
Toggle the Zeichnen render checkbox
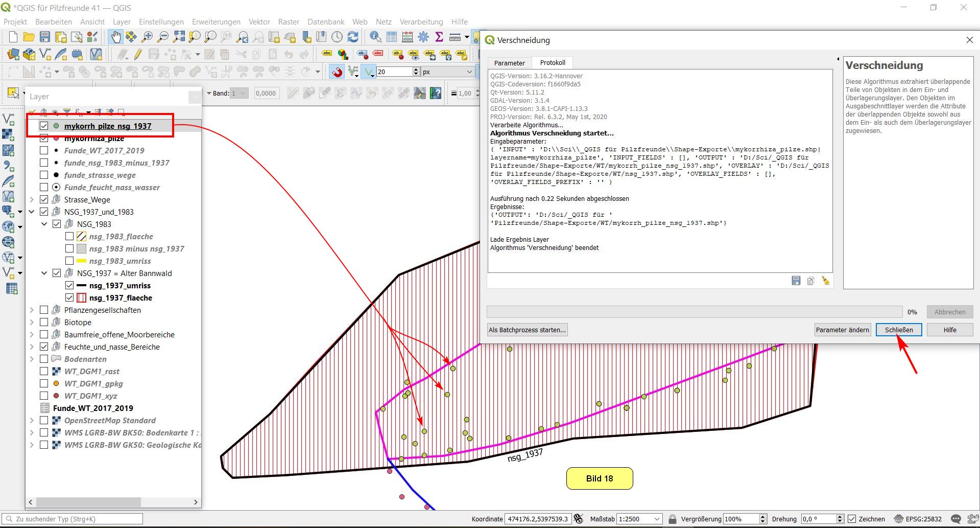[852, 519]
